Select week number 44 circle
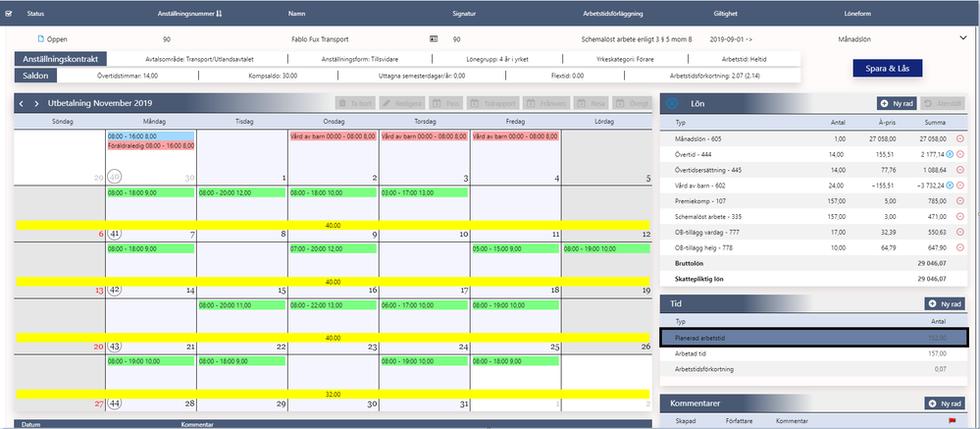Screen dimensions: 980x429 click(x=114, y=403)
